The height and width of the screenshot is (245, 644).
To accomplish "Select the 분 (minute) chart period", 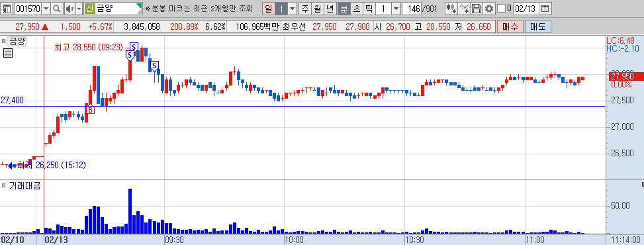I will coord(344,8).
